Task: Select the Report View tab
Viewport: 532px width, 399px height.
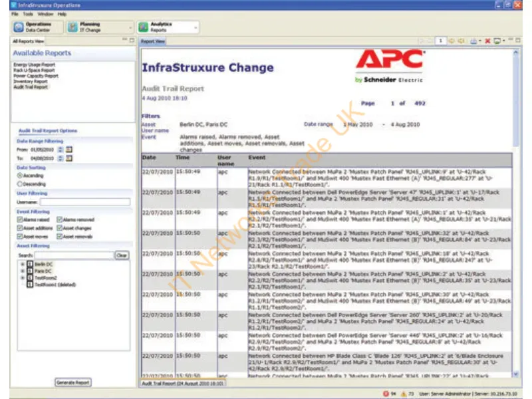Action: tap(153, 41)
